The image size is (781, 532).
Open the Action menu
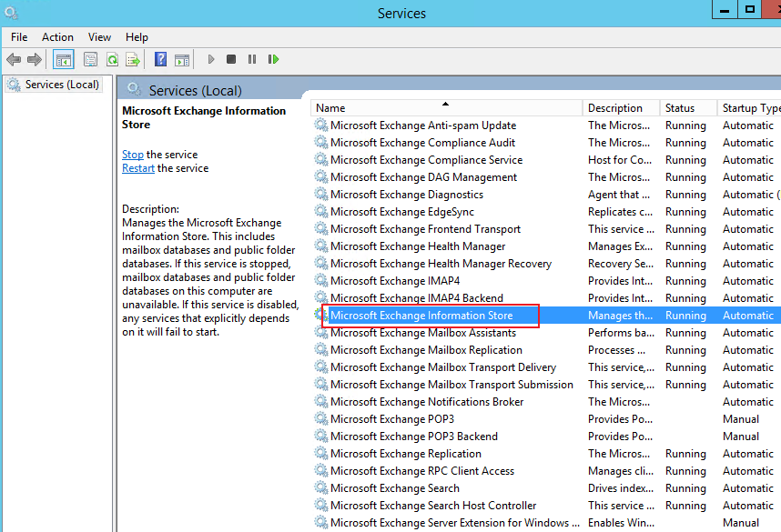[57, 37]
